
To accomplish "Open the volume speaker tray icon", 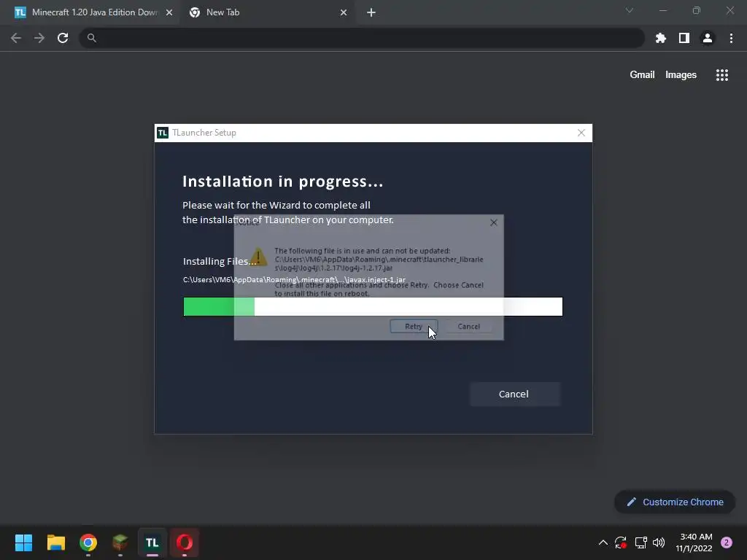I will click(x=659, y=542).
